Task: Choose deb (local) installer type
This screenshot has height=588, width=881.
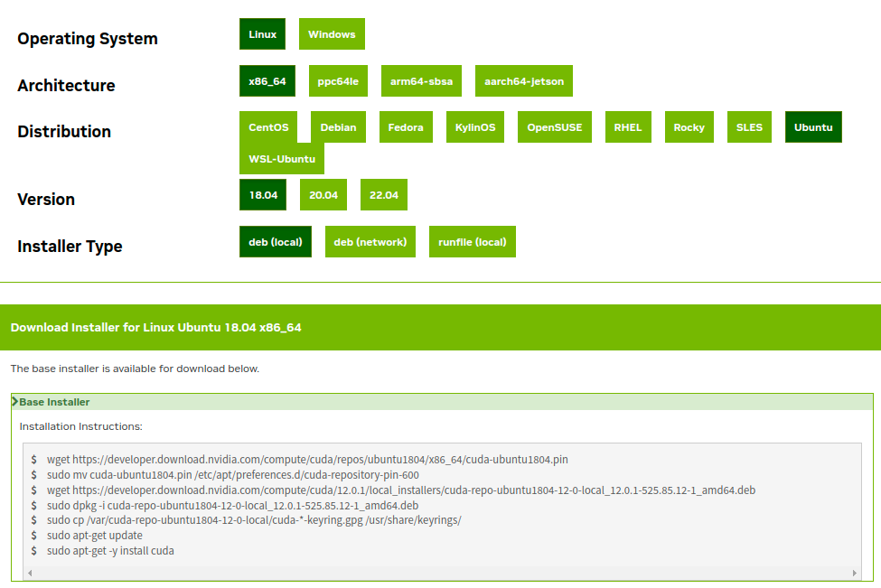Action: click(276, 242)
